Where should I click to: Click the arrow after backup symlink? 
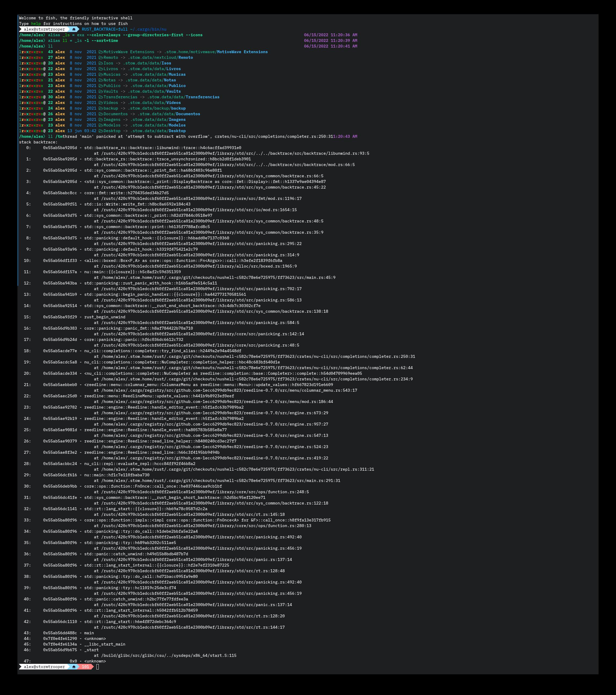point(123,108)
